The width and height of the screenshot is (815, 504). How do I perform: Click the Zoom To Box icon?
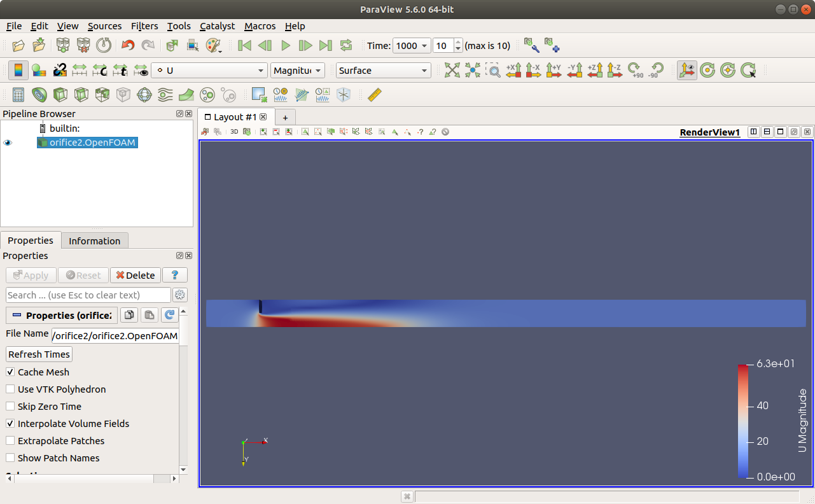[x=493, y=70]
